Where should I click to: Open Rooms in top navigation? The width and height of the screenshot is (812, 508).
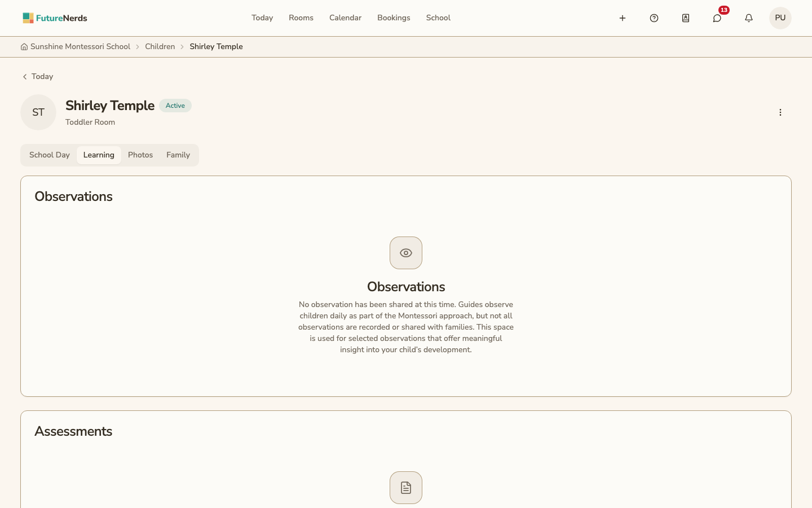(x=301, y=18)
